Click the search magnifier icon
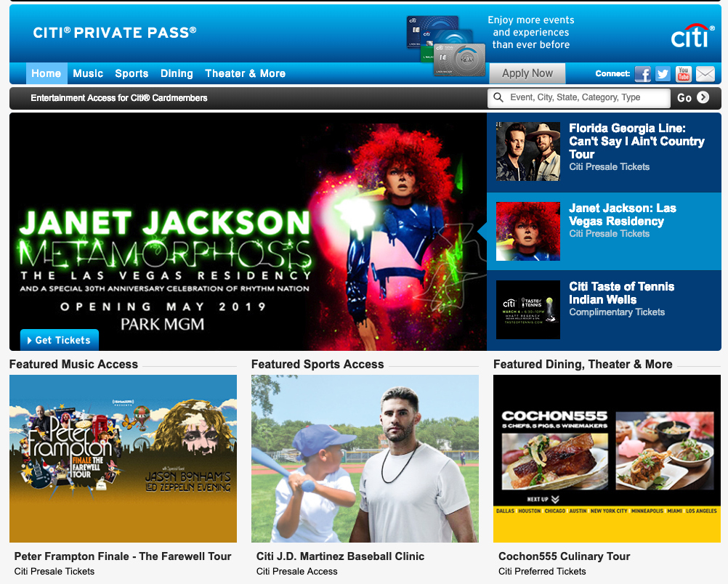Viewport: 728px width, 584px height. tap(498, 97)
